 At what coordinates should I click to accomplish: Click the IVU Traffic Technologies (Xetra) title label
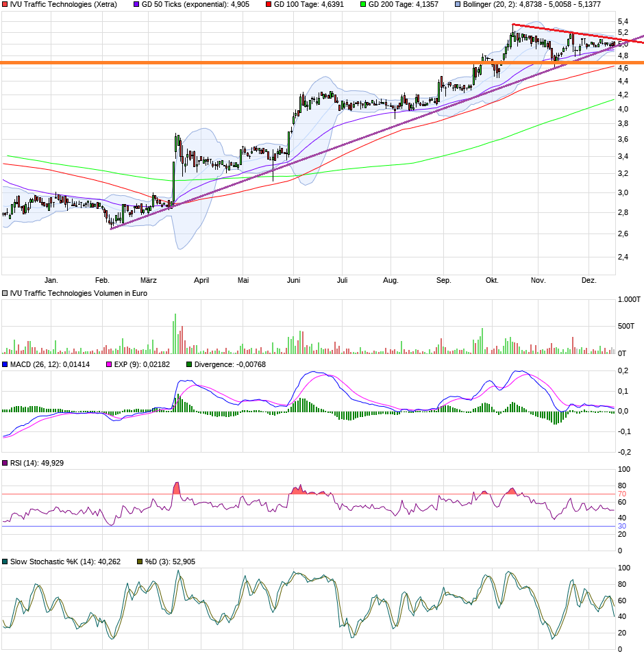click(x=64, y=5)
